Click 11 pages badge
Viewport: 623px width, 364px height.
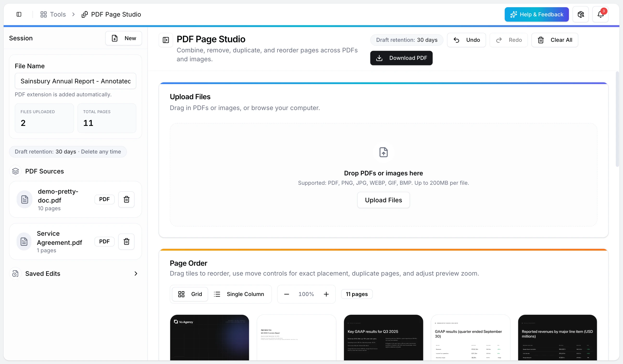pos(357,294)
